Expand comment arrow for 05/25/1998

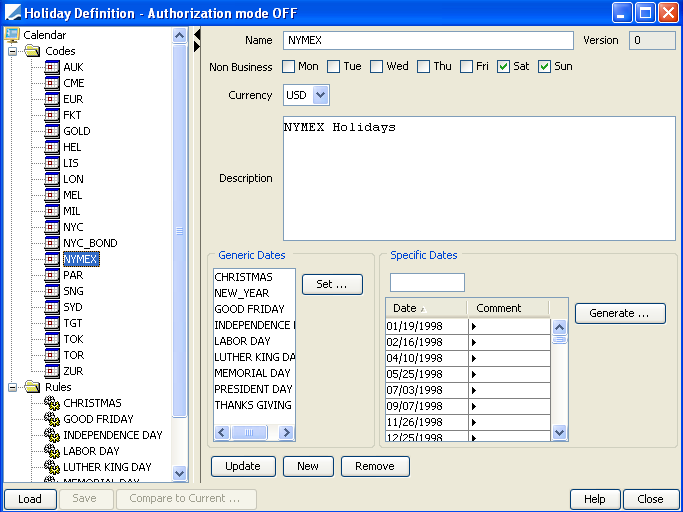[x=474, y=374]
